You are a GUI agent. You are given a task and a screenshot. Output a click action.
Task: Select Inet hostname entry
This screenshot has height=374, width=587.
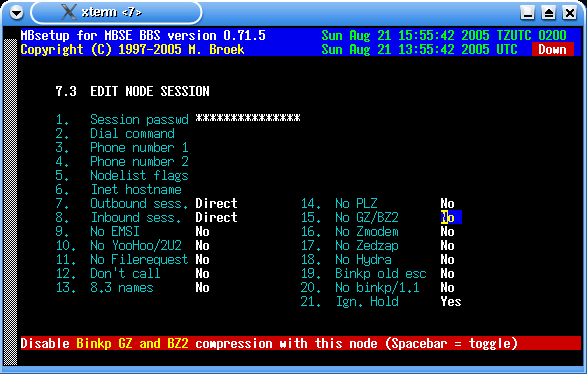(x=136, y=189)
